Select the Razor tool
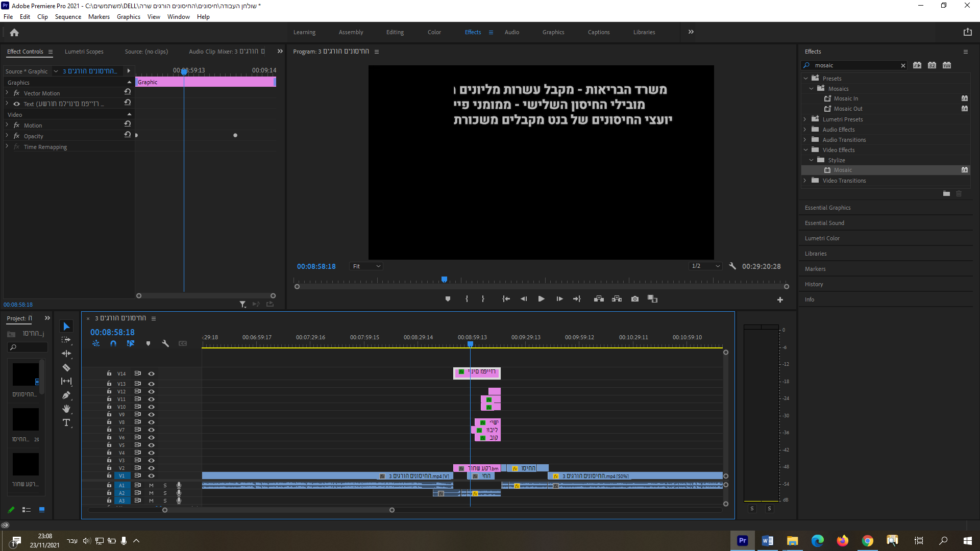Screen dimensions: 980x551 (66, 367)
